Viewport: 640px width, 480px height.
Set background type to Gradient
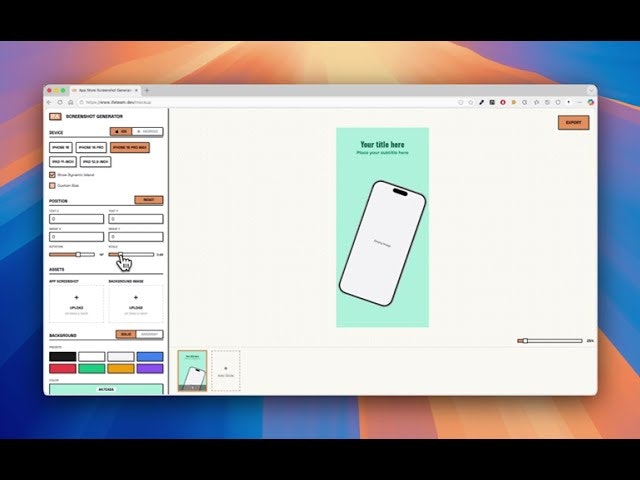click(149, 334)
